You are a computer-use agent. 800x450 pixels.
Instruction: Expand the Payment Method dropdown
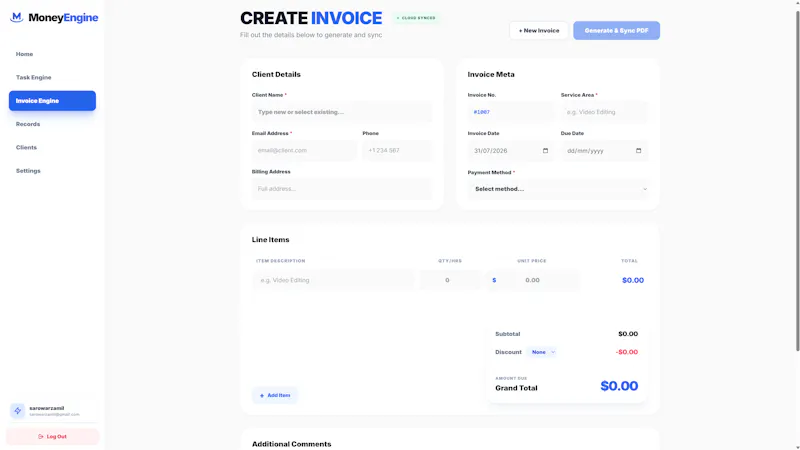coord(558,189)
